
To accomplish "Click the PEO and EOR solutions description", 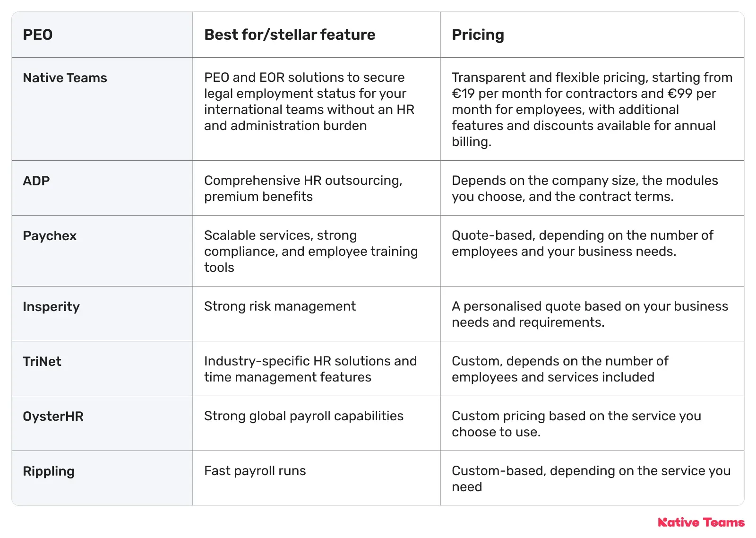I will [x=309, y=101].
